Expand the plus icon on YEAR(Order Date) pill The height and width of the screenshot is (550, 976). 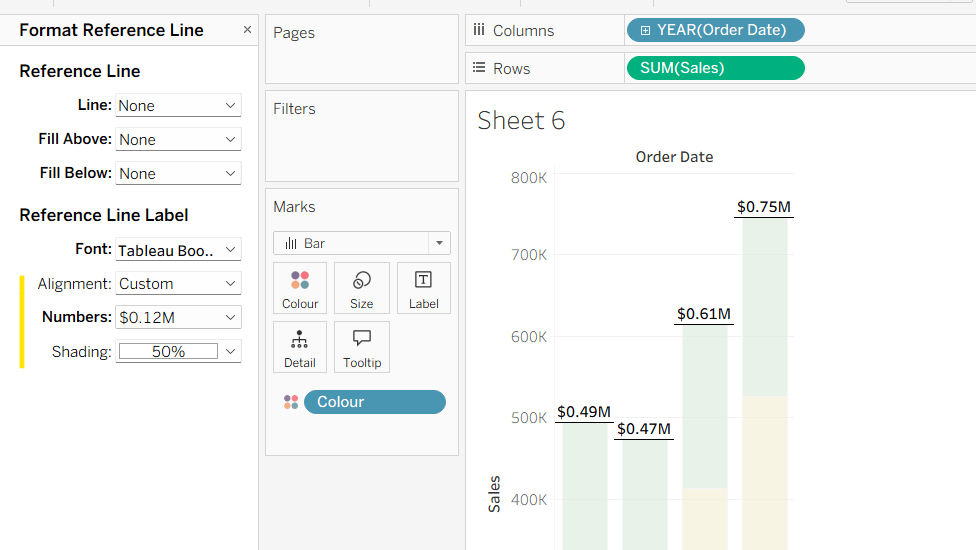[645, 30]
